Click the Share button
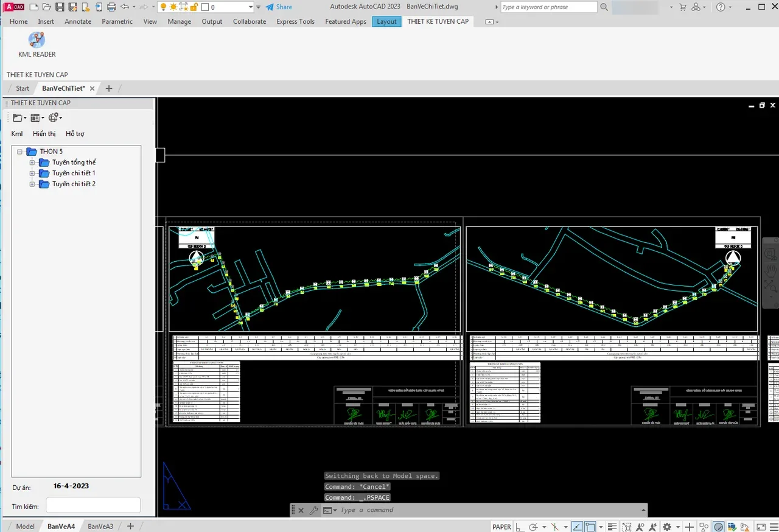Image resolution: width=779 pixels, height=532 pixels. 279,7
